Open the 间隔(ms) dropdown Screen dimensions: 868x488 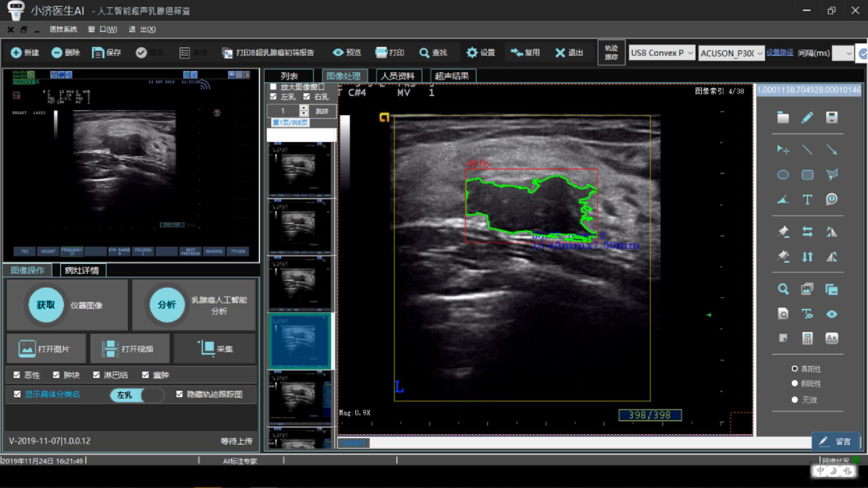click(x=842, y=53)
